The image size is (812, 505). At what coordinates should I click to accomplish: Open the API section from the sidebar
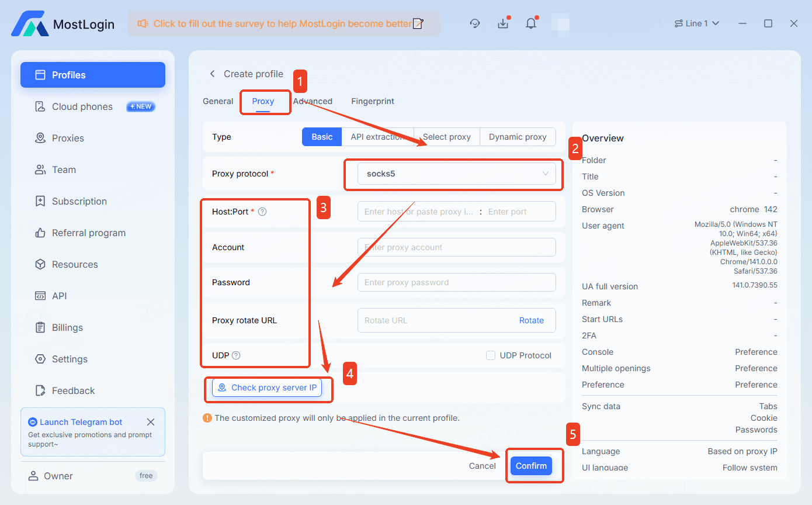click(57, 296)
